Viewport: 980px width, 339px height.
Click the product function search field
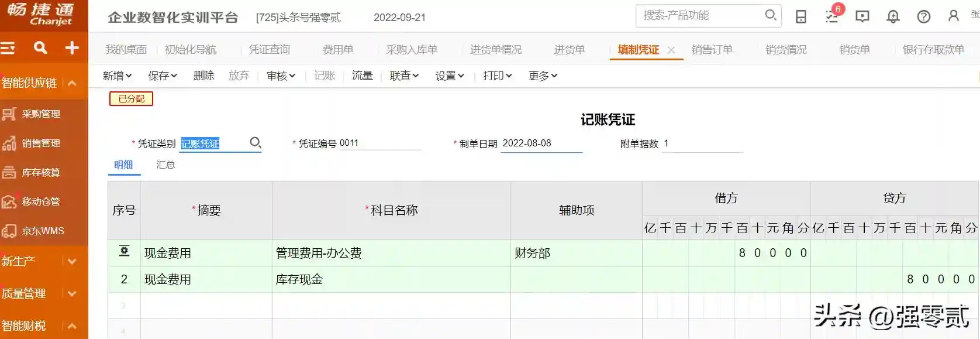coord(701,15)
